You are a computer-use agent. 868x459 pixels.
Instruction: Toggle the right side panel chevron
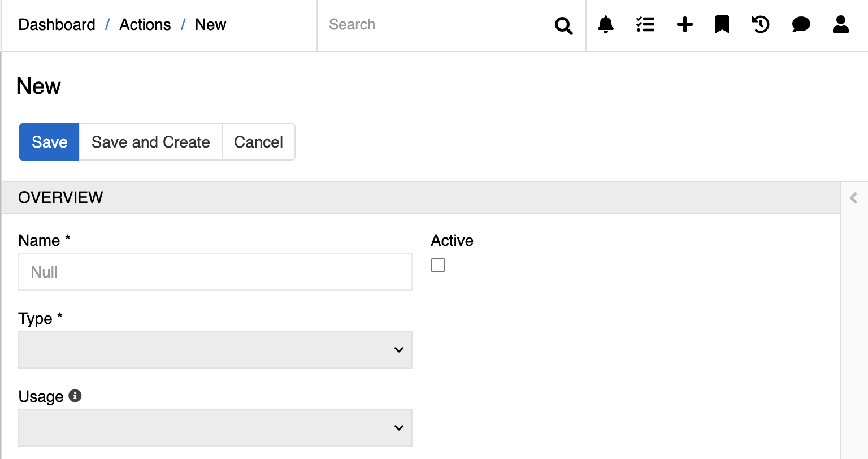[x=853, y=198]
